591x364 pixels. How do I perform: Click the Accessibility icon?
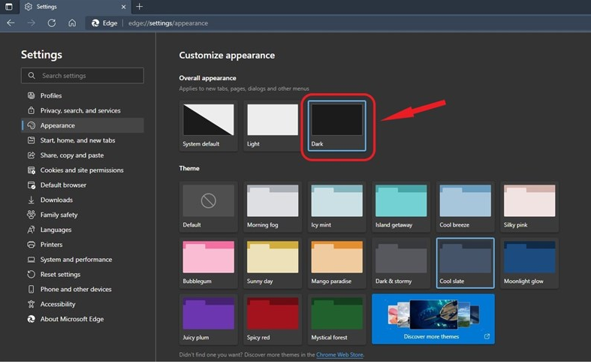click(32, 304)
